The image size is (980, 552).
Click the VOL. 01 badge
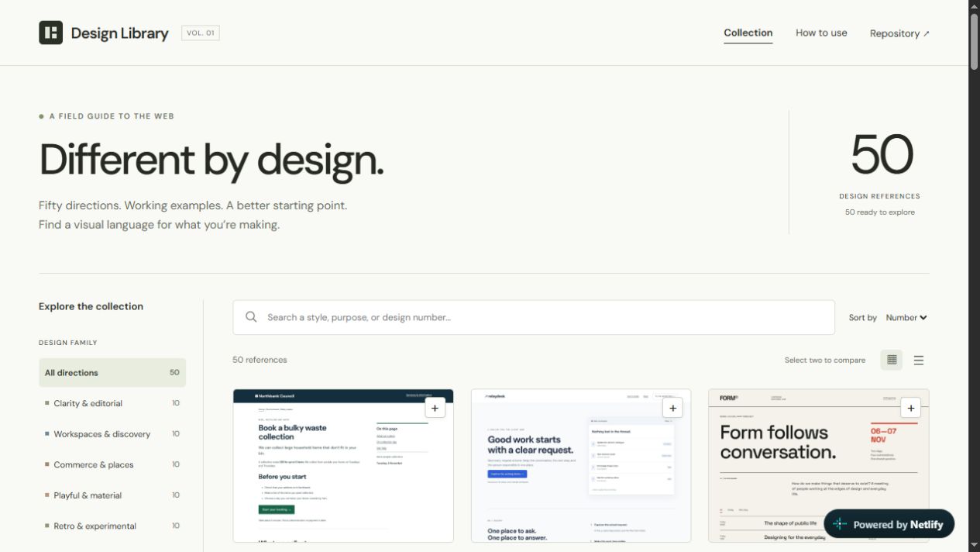coord(201,33)
